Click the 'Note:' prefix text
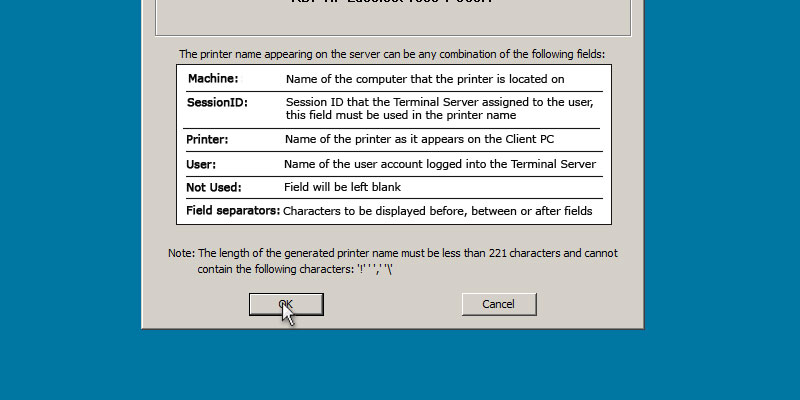The height and width of the screenshot is (400, 800). tap(181, 254)
